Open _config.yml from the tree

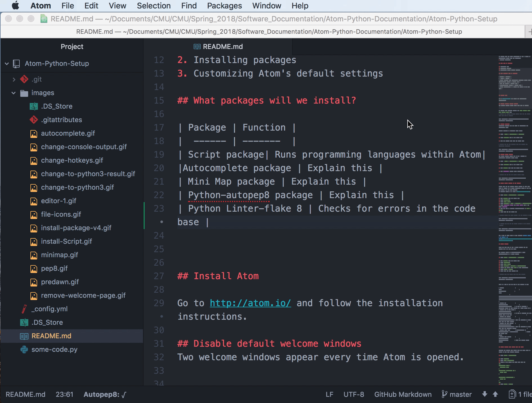click(50, 309)
